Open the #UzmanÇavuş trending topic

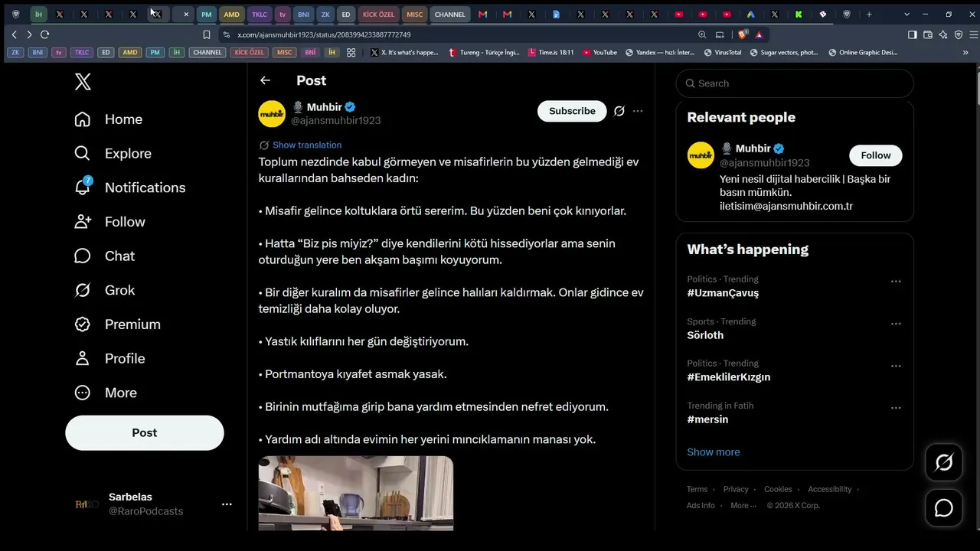723,293
